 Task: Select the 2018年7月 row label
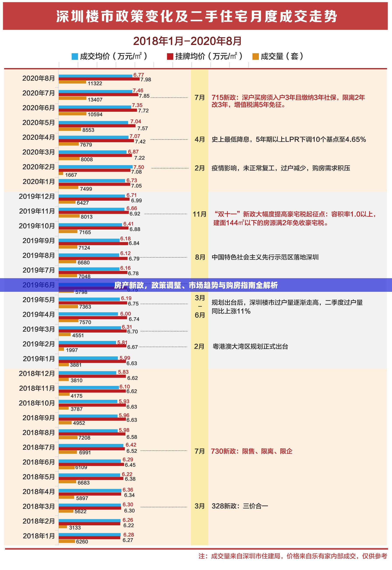tap(39, 447)
